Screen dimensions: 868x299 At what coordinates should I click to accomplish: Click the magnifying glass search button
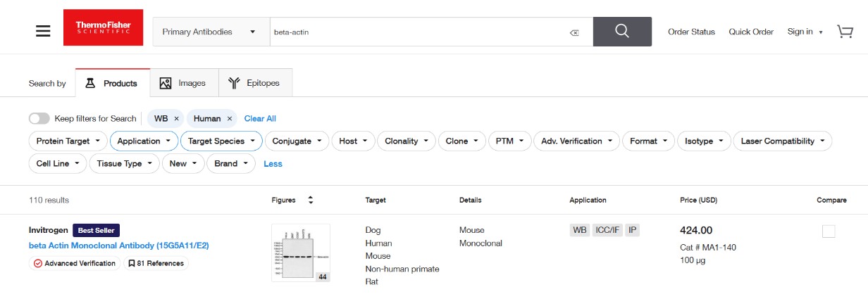coord(621,32)
